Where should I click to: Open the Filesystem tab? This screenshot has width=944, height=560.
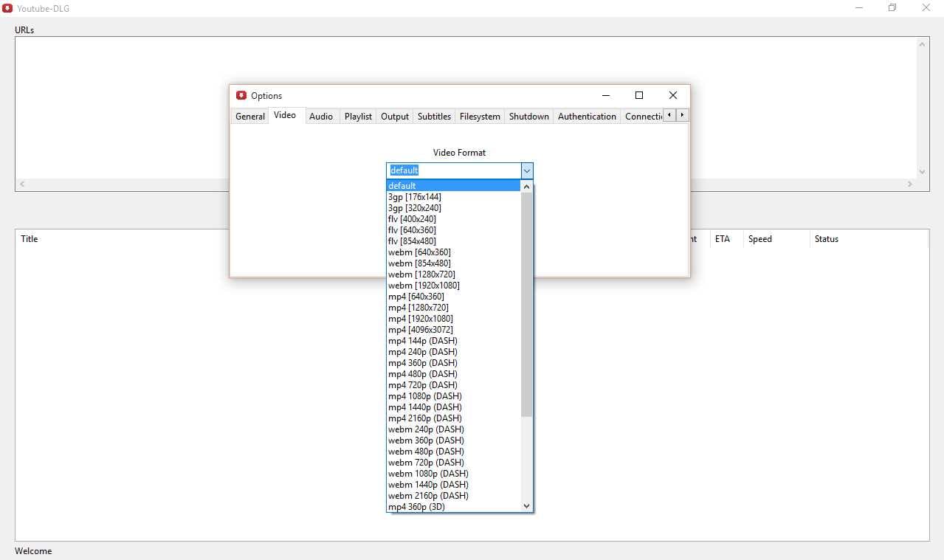click(x=479, y=116)
